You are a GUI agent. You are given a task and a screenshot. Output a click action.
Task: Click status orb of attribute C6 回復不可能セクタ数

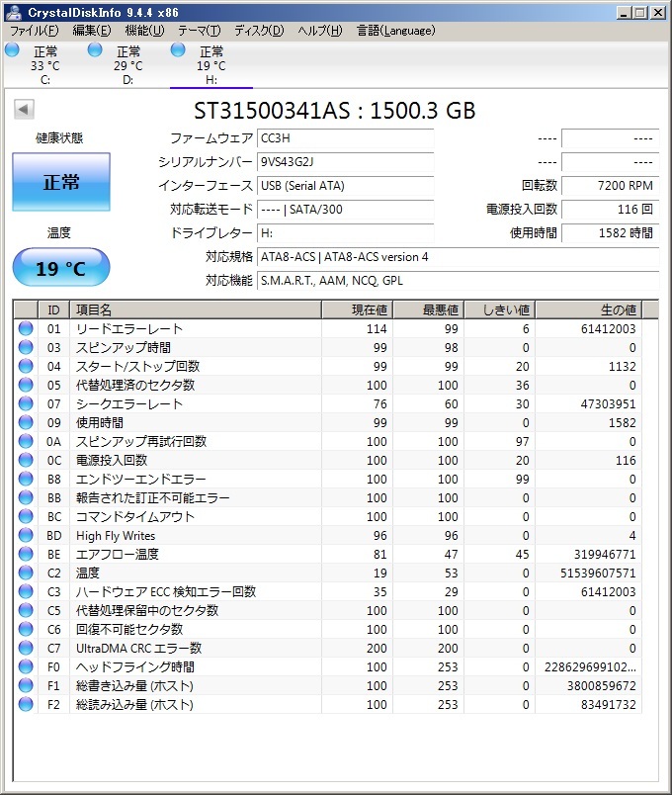[26, 629]
